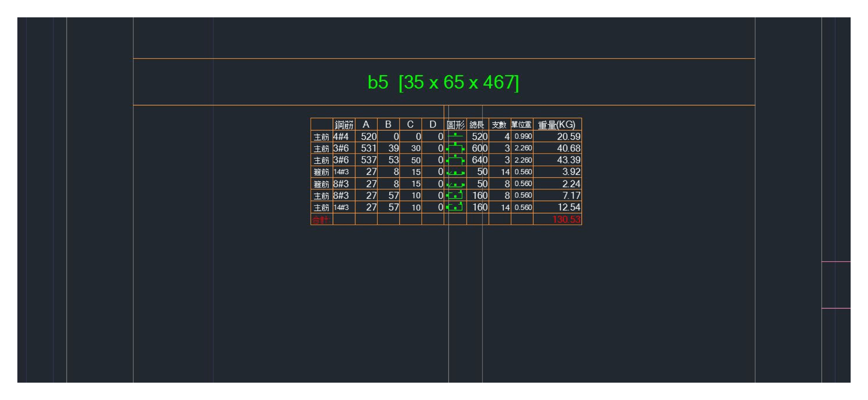868x400 pixels.
Task: Select the straight bar shape in the 4#4 row
Action: (x=455, y=135)
